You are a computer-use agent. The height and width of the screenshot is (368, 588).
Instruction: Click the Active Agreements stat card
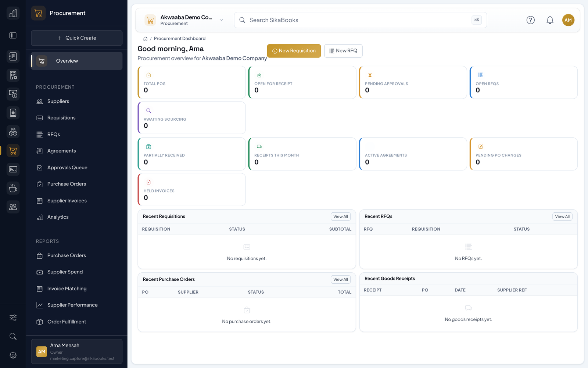coord(413,154)
